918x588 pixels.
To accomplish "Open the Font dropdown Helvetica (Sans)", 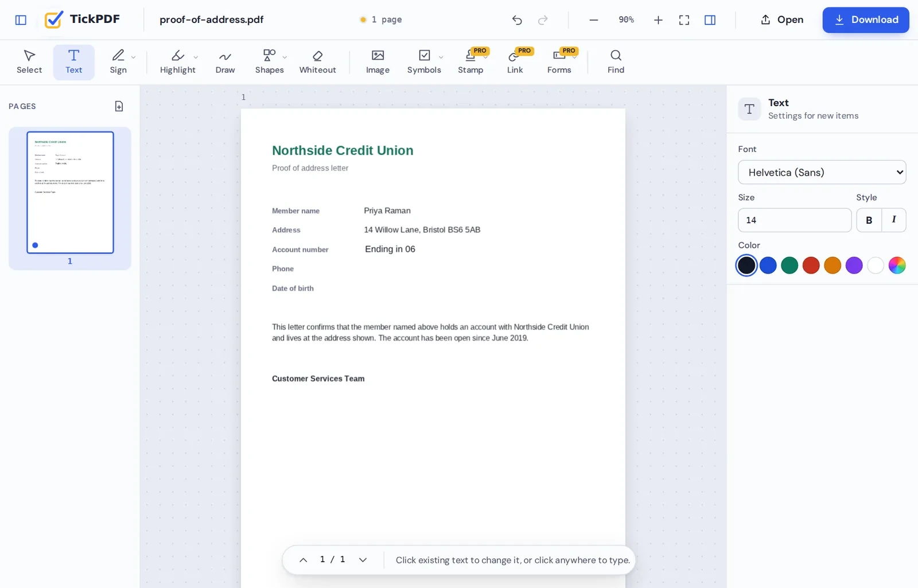I will point(822,172).
